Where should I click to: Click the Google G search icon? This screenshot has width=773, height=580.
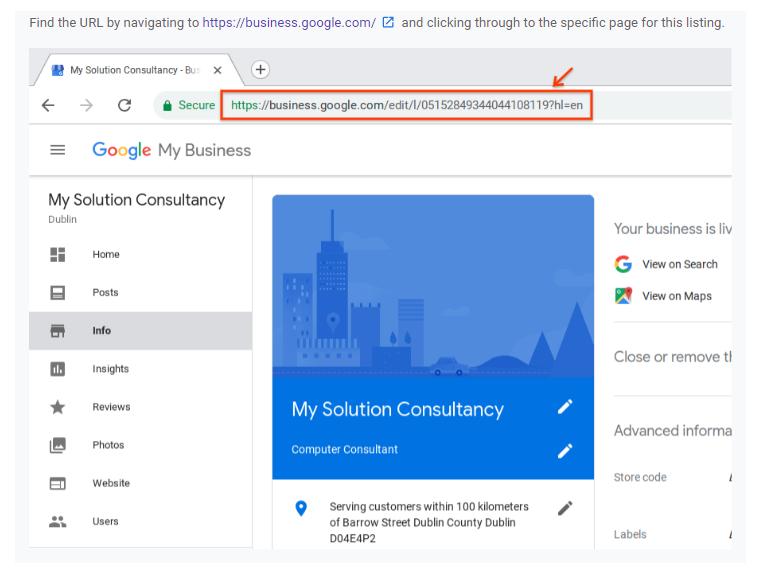click(x=623, y=264)
